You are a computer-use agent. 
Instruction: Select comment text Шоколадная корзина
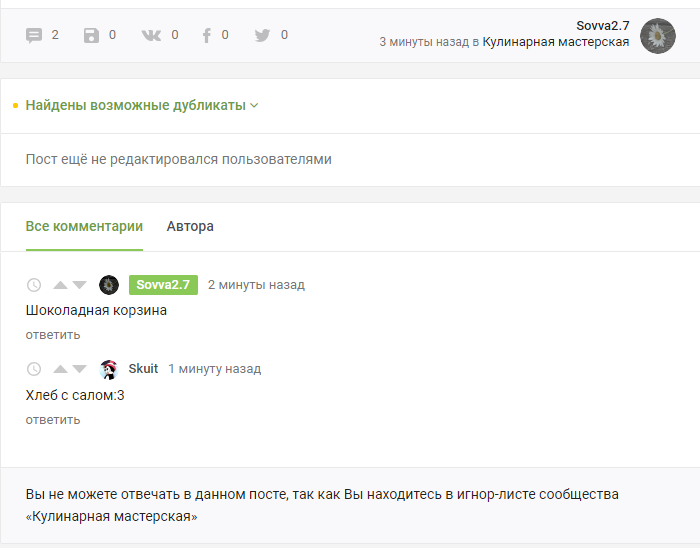(x=96, y=310)
